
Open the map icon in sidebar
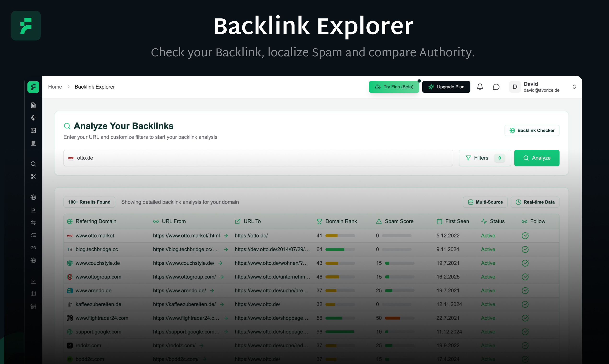pyautogui.click(x=33, y=294)
